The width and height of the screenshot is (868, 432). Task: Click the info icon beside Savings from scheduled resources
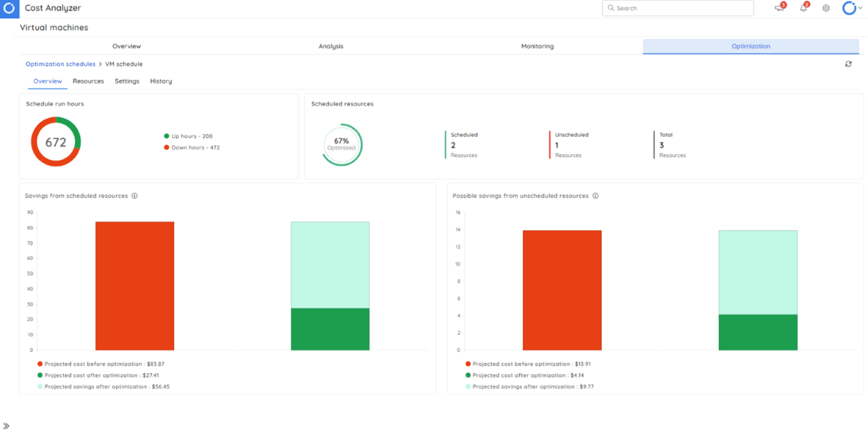[x=134, y=196]
